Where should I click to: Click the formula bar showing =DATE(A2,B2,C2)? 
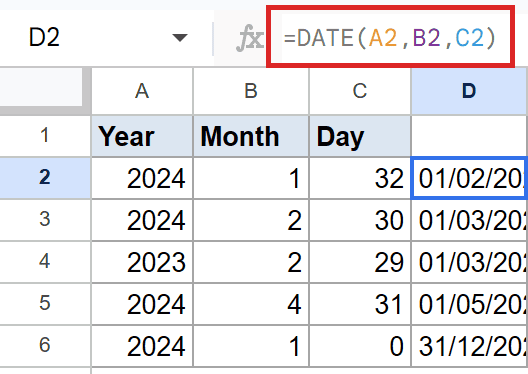pyautogui.click(x=390, y=37)
